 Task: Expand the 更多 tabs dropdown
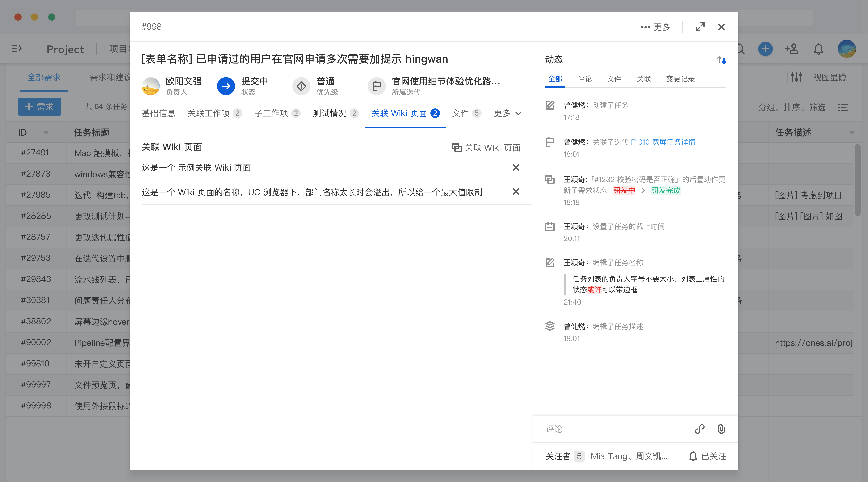(508, 113)
